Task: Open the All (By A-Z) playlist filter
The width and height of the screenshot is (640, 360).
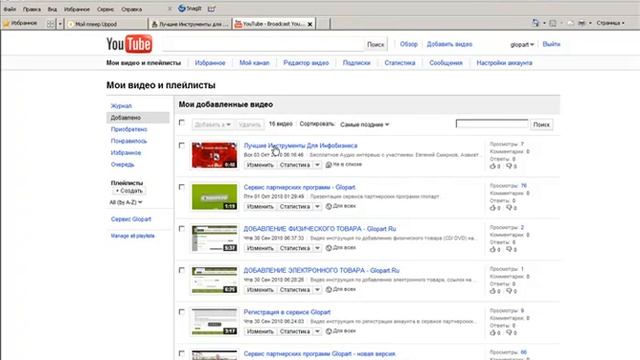Action: click(x=126, y=202)
